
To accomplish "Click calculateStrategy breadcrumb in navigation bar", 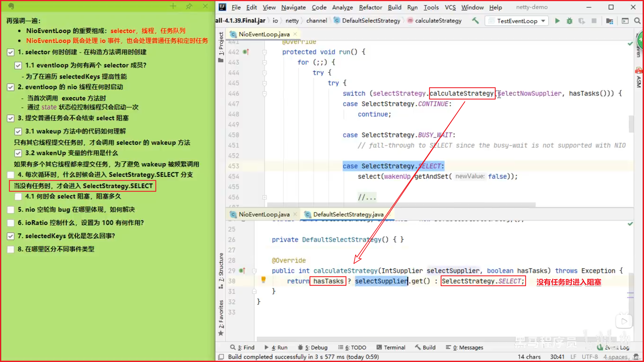I will (435, 21).
